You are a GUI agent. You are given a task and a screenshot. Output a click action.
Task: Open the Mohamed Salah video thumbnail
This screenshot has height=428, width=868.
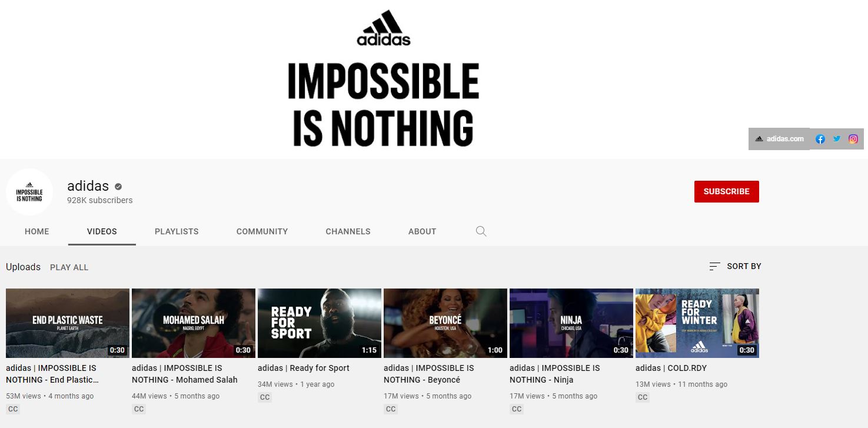click(194, 323)
